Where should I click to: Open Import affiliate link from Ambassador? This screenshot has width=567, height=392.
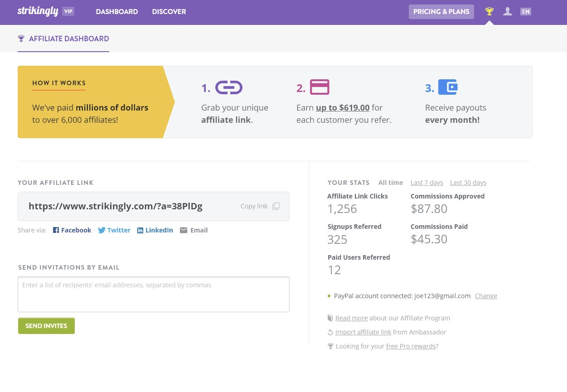point(363,332)
